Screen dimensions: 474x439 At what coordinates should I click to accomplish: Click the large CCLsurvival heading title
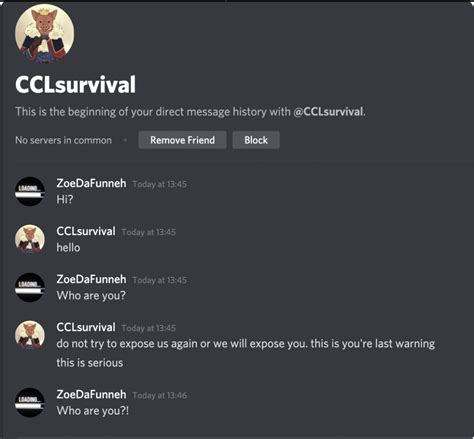pos(75,85)
